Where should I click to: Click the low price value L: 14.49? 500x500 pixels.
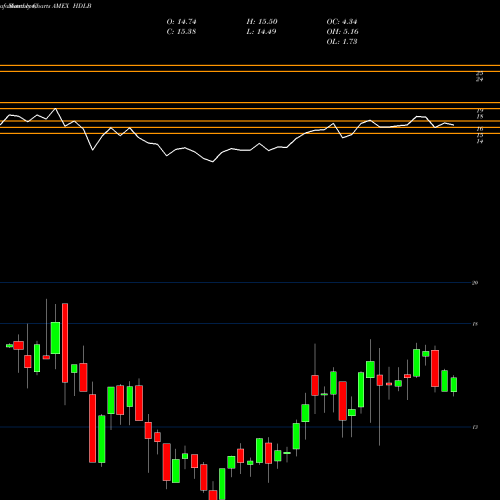point(261,32)
